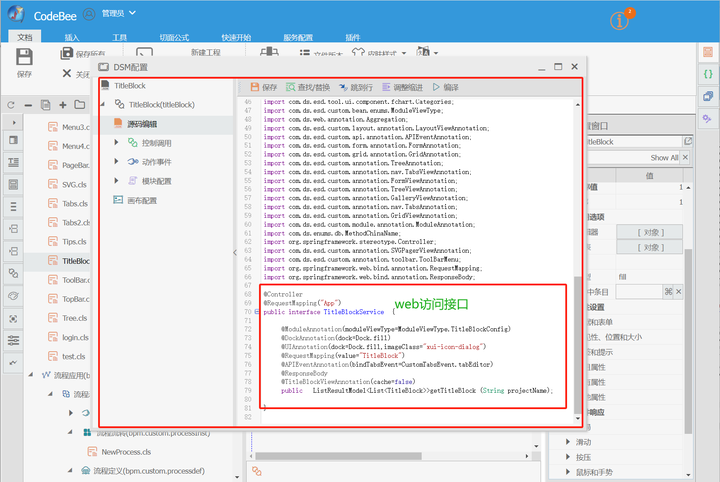Click the refresh icon above the file tree
Viewport: 720px width, 482px height.
tap(11, 105)
